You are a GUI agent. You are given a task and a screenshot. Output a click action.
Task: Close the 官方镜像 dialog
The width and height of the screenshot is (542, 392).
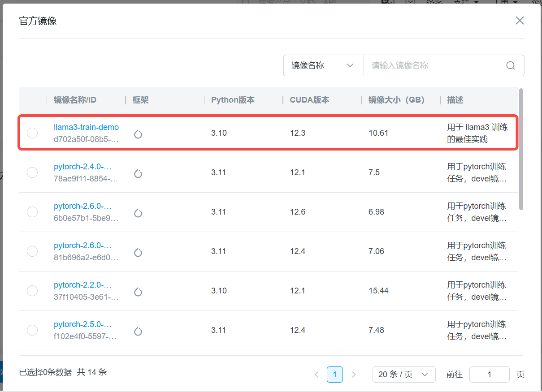520,21
